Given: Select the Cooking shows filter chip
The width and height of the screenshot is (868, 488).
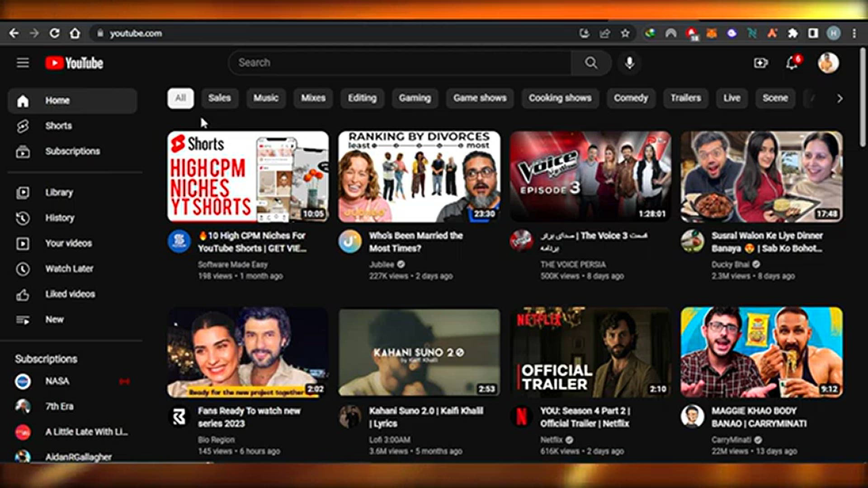Looking at the screenshot, I should point(560,98).
